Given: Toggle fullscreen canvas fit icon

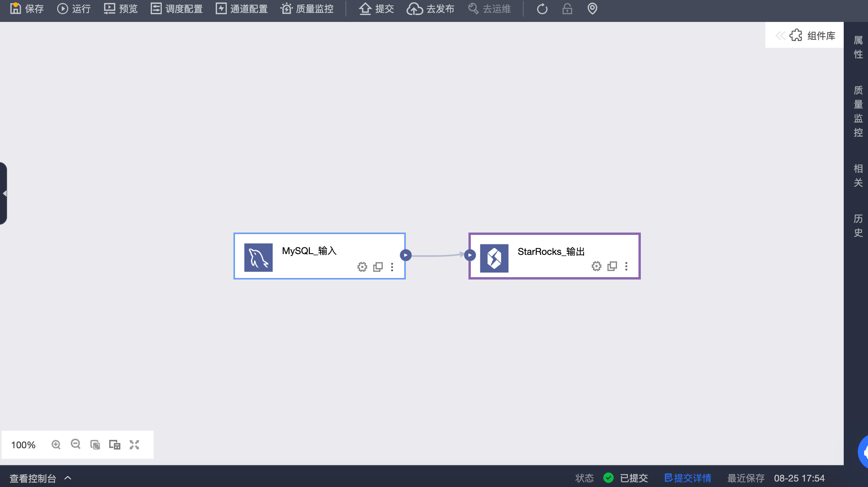Looking at the screenshot, I should [134, 445].
